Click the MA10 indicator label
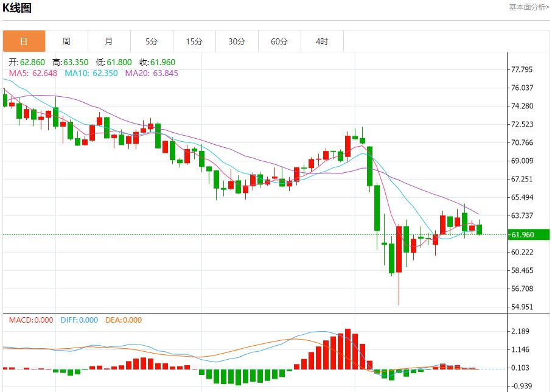Image resolution: width=552 pixels, height=392 pixels. 91,73
